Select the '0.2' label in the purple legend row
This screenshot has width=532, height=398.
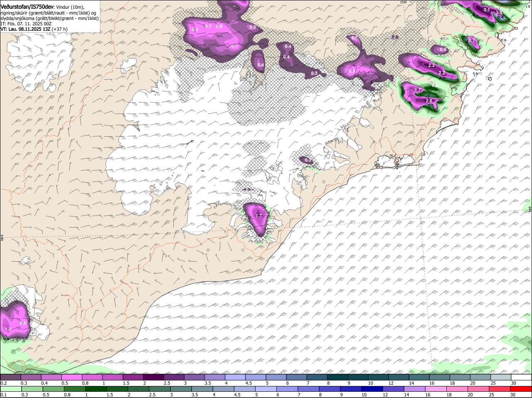[3, 383]
